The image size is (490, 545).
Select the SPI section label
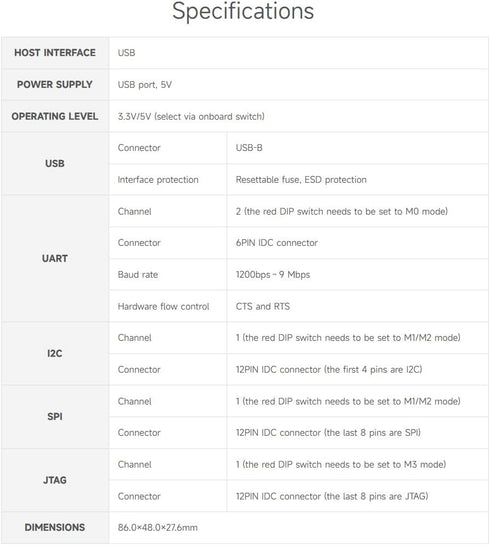pos(55,416)
